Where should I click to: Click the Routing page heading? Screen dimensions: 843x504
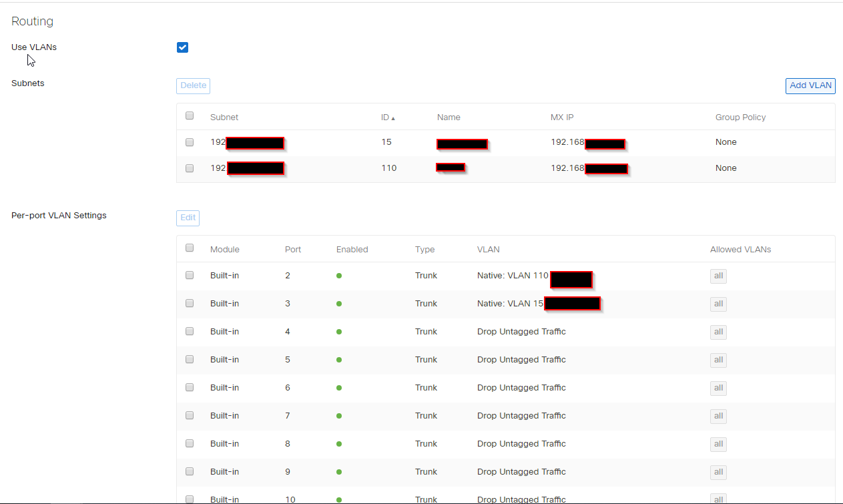(32, 21)
